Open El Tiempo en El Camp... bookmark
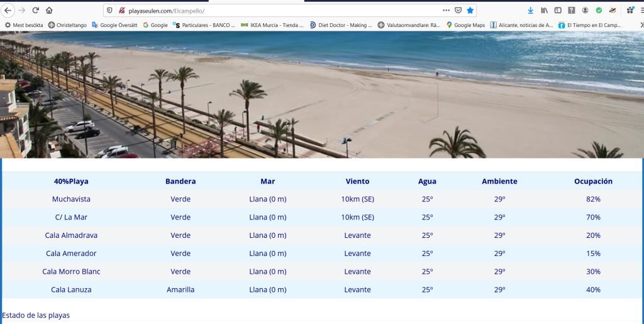 coord(590,25)
